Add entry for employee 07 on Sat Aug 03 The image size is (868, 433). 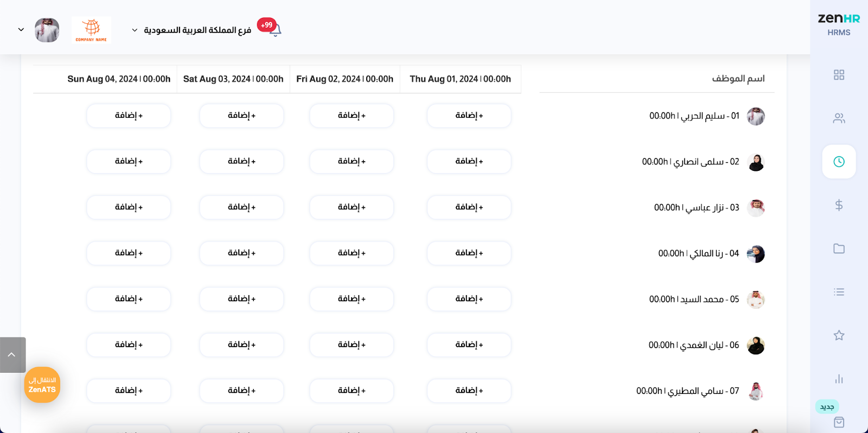tap(241, 391)
